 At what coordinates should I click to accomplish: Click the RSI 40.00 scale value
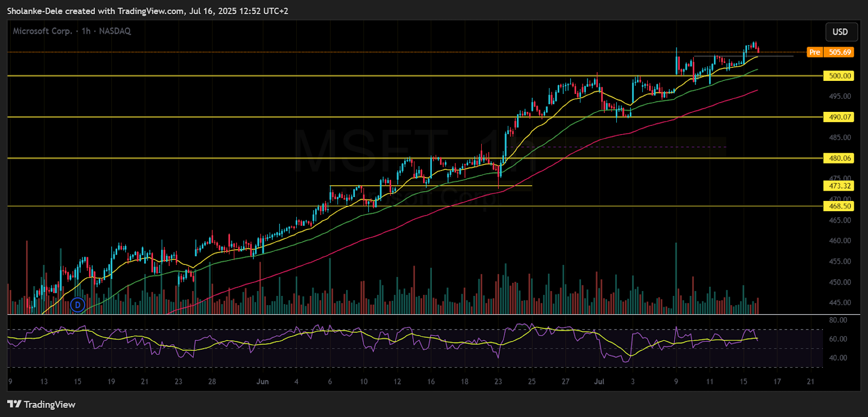coord(838,358)
